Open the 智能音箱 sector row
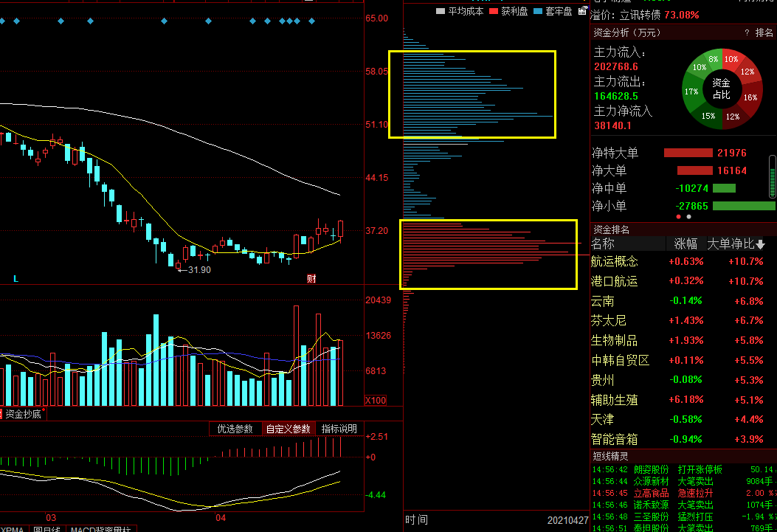The image size is (777, 532). (x=683, y=439)
